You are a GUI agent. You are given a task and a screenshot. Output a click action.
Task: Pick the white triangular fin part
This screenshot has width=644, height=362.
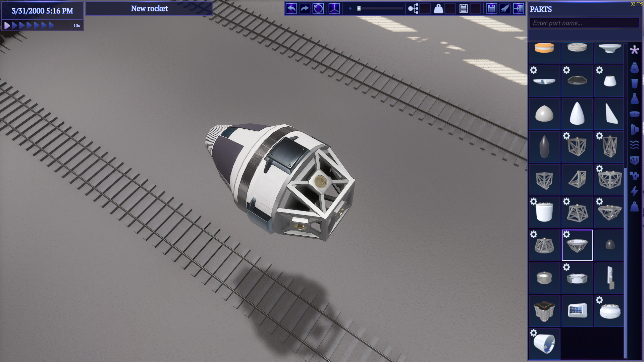tap(609, 114)
